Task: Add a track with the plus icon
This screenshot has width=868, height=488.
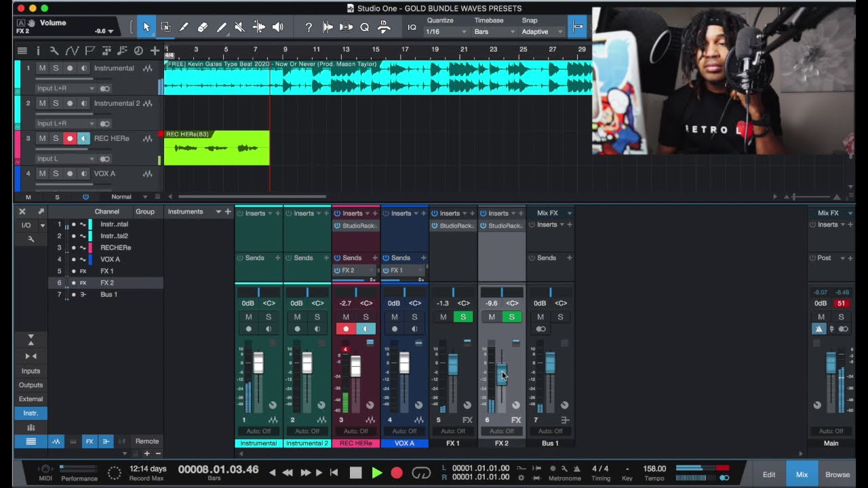Action: pyautogui.click(x=155, y=50)
